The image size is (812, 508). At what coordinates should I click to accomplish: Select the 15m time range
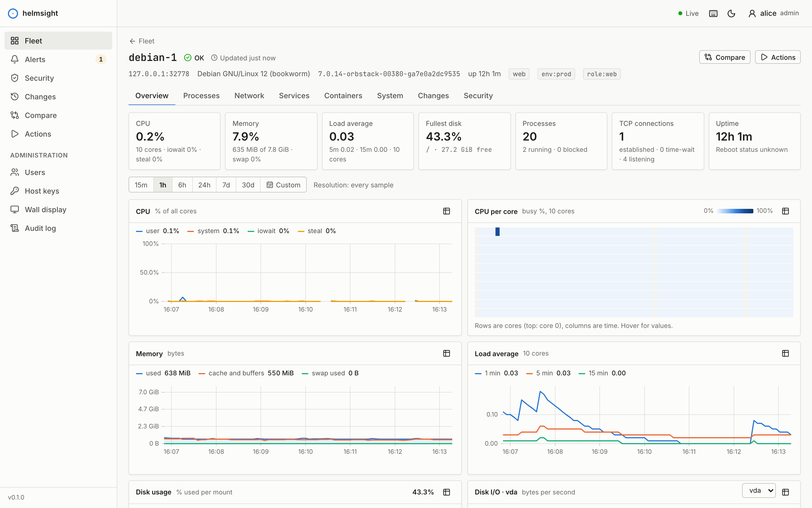[141, 185]
